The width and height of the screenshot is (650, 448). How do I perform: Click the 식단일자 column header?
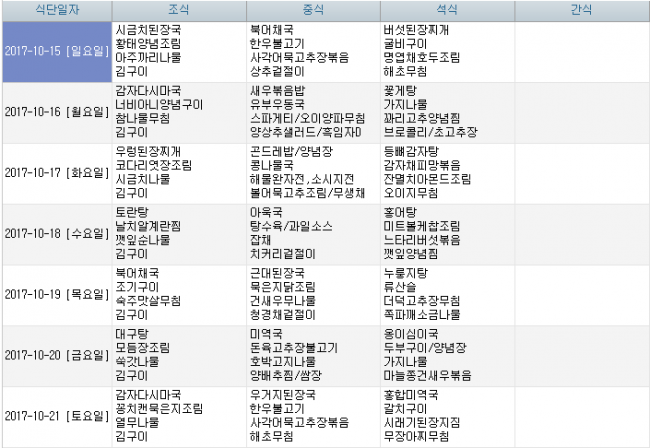tap(55, 10)
